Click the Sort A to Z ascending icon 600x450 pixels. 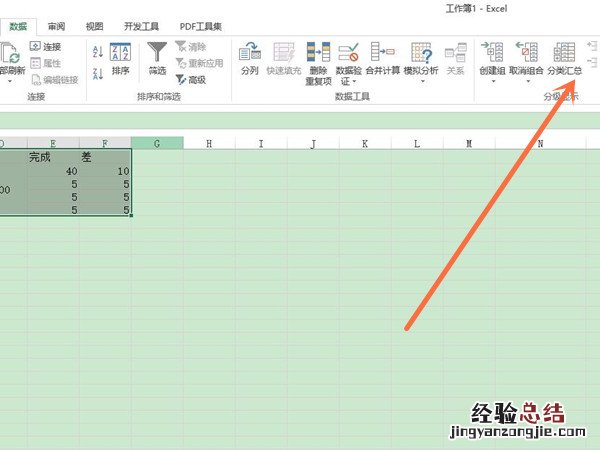point(97,51)
